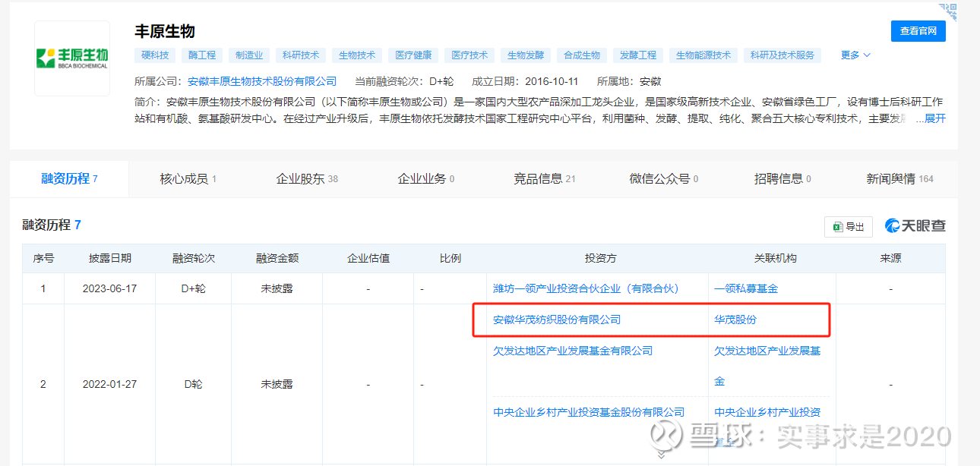Image resolution: width=980 pixels, height=466 pixels.
Task: Click the 丰原生物 company logo
Action: (72, 58)
